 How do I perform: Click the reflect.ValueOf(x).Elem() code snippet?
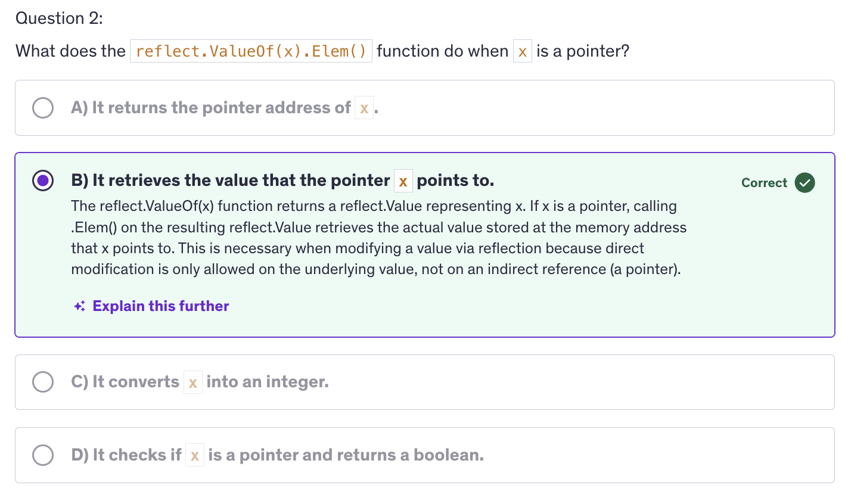(x=251, y=51)
